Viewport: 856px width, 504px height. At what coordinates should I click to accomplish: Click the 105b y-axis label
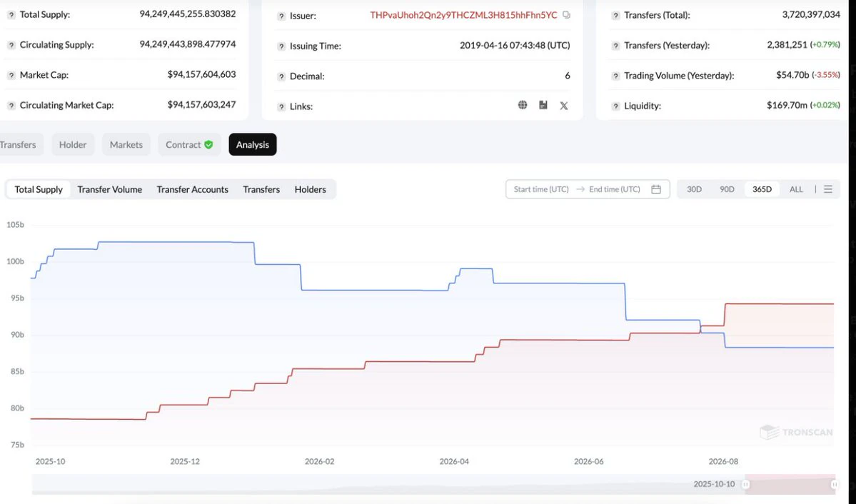tap(15, 225)
